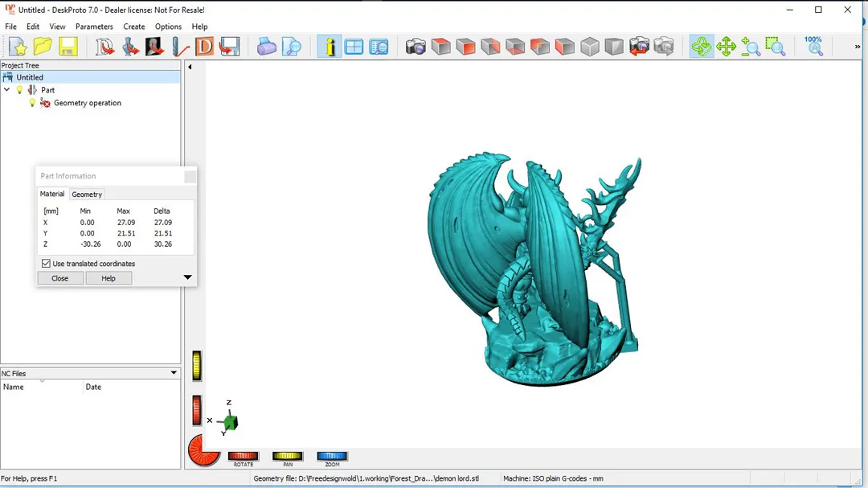Load vector file with the white D arrow icon
The width and height of the screenshot is (868, 488).
pos(104,47)
